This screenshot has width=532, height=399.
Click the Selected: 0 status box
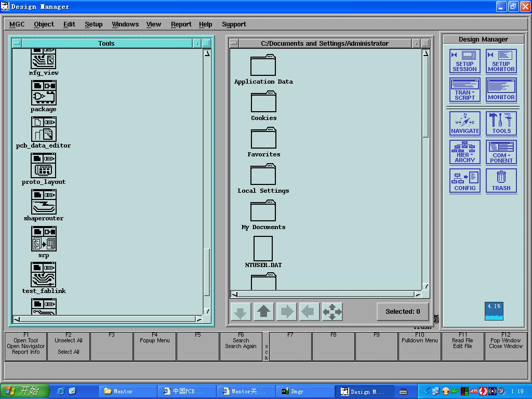pyautogui.click(x=403, y=312)
